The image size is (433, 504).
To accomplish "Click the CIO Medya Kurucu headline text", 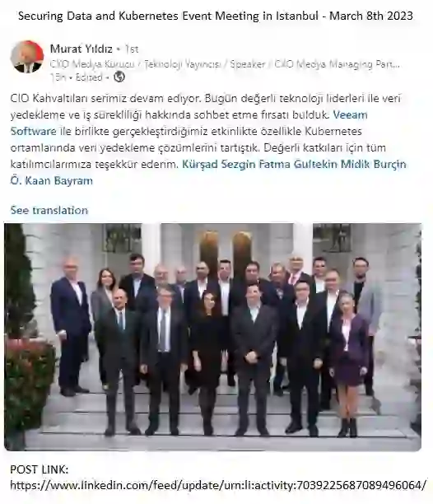I will point(225,64).
